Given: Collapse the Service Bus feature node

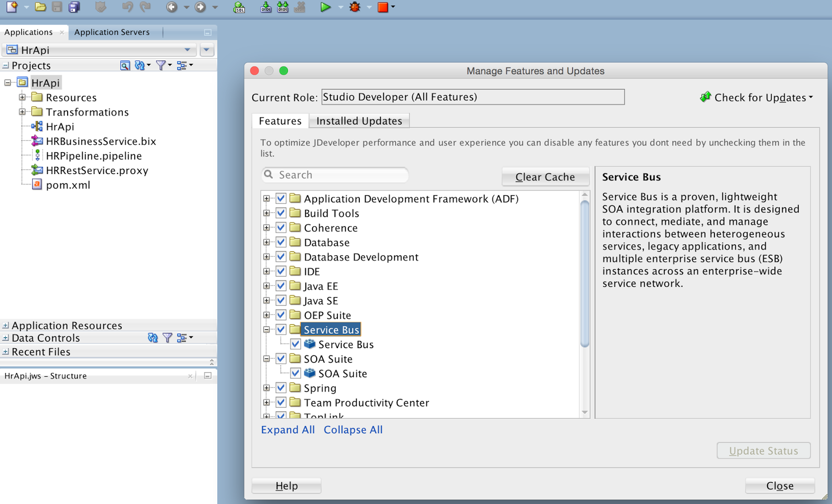Looking at the screenshot, I should click(x=267, y=329).
